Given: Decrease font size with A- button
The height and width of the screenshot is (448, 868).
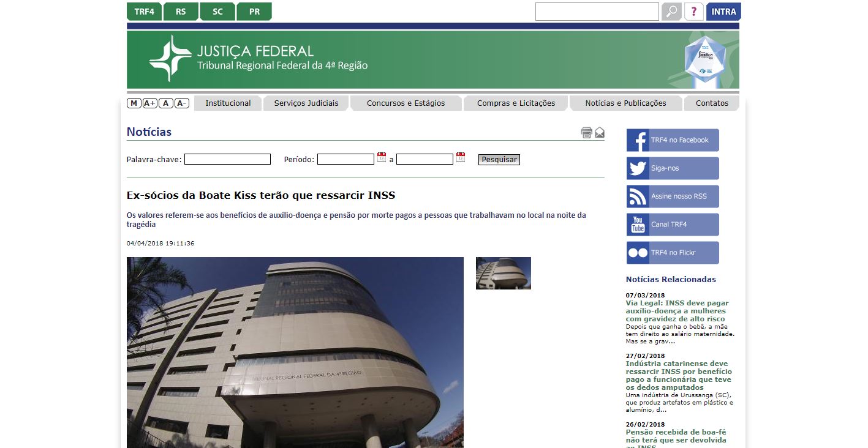Looking at the screenshot, I should coord(182,103).
